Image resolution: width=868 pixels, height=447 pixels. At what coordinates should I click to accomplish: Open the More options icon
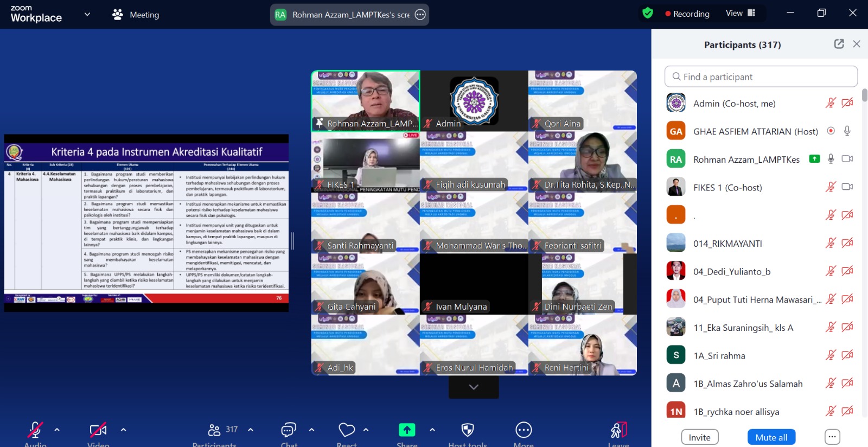[524, 430]
